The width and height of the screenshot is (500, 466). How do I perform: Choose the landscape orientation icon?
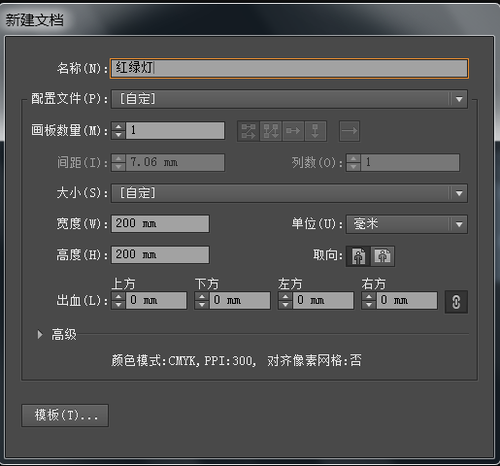coord(383,256)
